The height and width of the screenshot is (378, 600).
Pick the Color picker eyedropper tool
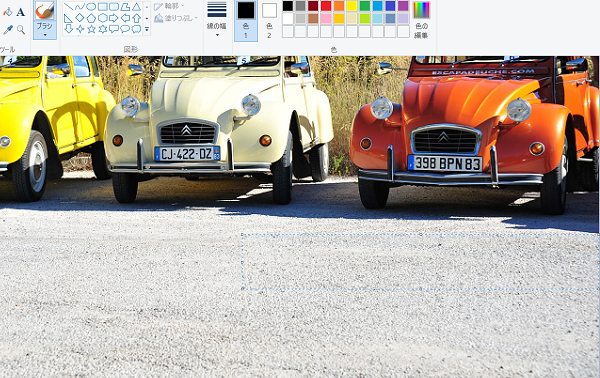pos(8,29)
